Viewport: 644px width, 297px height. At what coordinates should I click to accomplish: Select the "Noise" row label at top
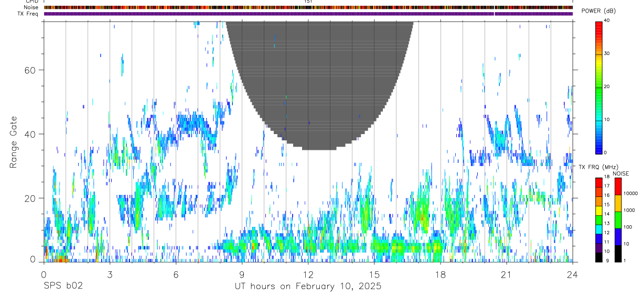coord(32,7)
